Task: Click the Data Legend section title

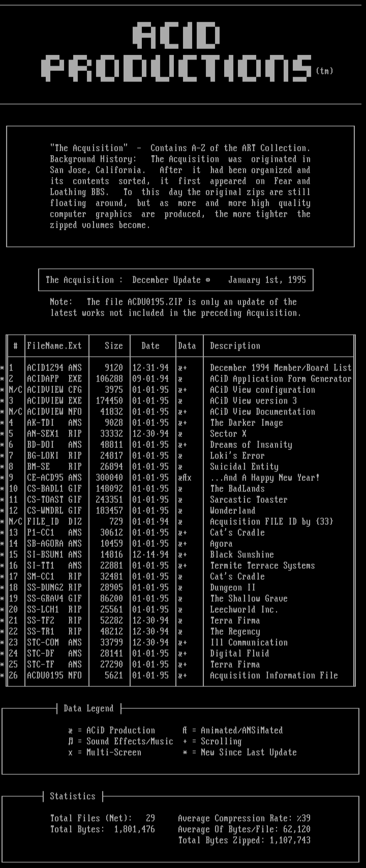Action: point(88,708)
